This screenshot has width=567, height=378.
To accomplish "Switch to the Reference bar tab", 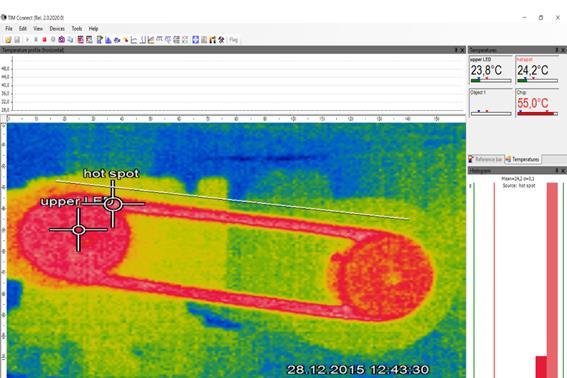I will click(x=486, y=159).
